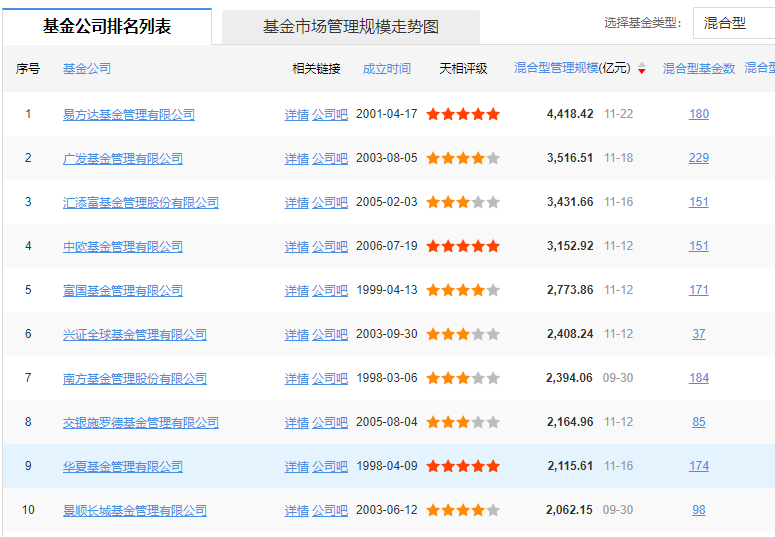
Task: Open 详情 for 广发基金
Action: pyautogui.click(x=297, y=158)
